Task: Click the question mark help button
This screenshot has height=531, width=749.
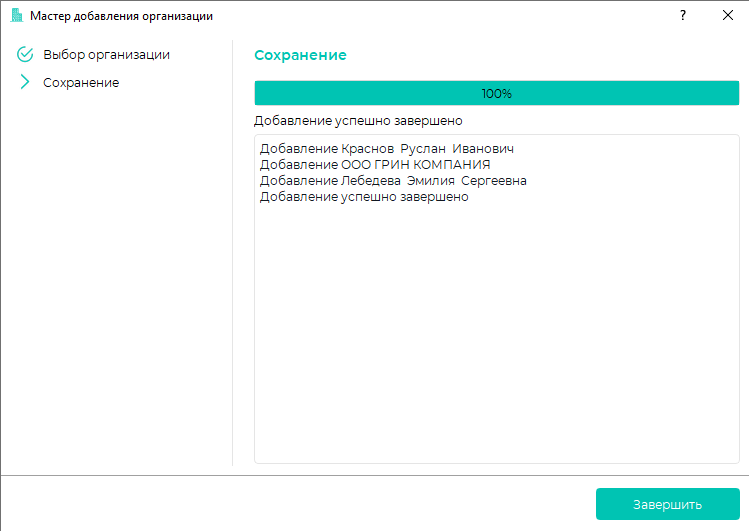Action: pyautogui.click(x=683, y=16)
